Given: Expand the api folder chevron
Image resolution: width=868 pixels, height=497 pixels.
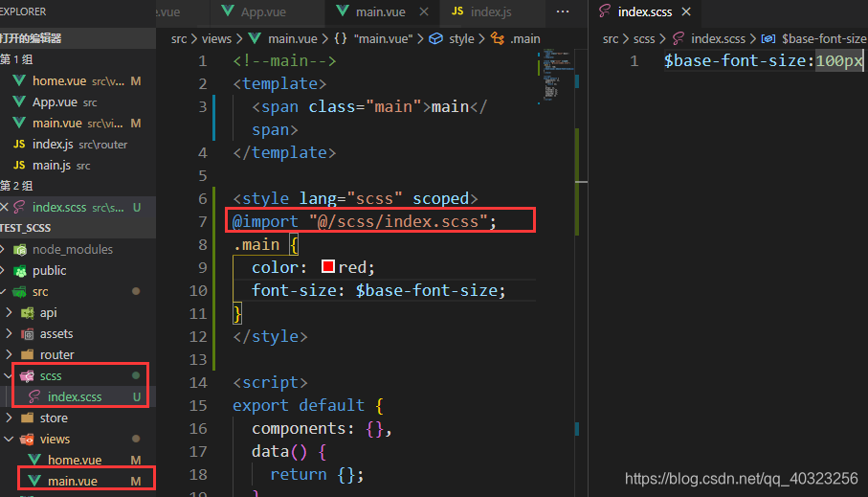Looking at the screenshot, I should click(9, 312).
